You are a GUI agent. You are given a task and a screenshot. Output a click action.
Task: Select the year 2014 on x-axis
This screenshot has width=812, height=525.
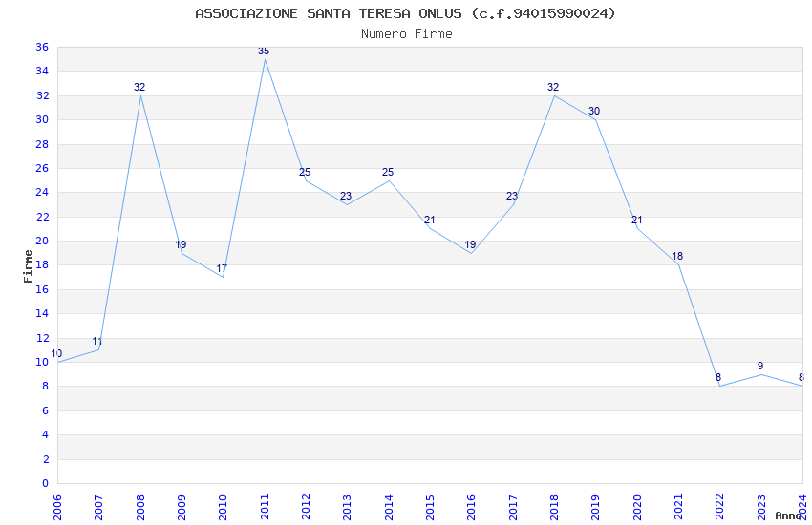pyautogui.click(x=389, y=507)
